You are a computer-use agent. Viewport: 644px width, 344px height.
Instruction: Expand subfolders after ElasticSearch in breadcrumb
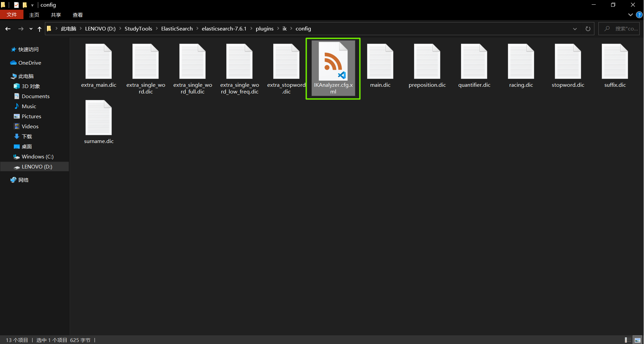197,28
